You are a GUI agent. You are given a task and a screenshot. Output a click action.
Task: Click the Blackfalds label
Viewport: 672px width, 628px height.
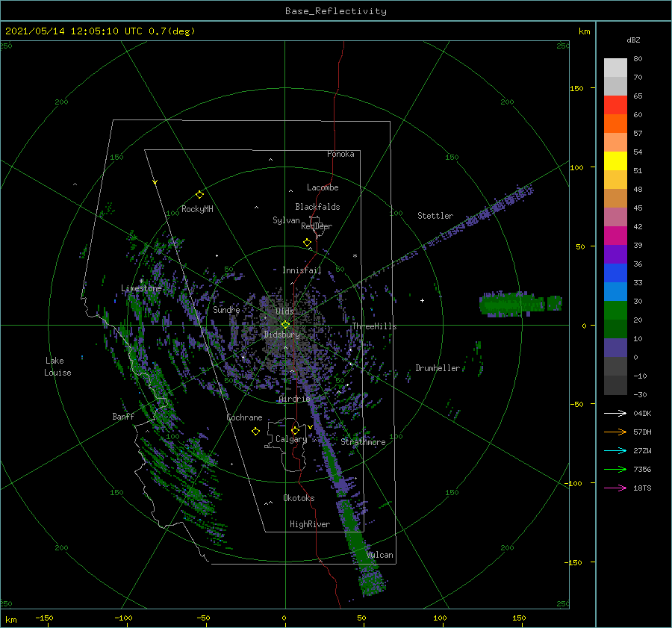click(x=317, y=207)
